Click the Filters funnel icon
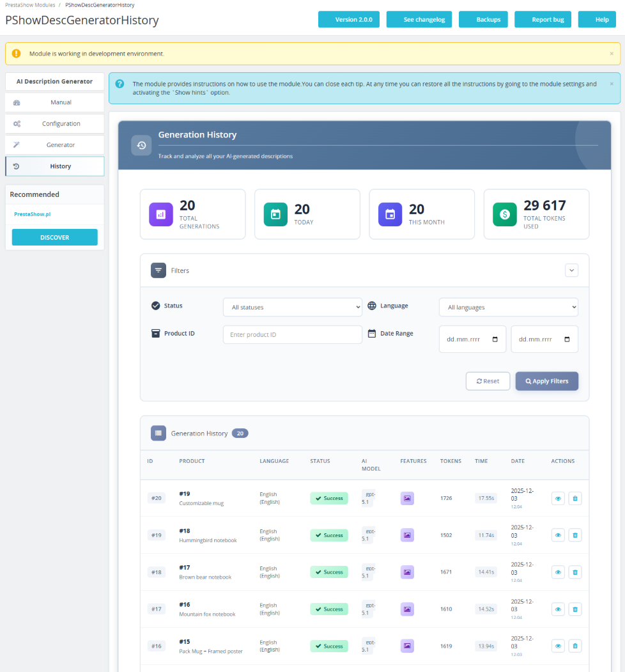Viewport: 625px width, 672px height. click(158, 270)
